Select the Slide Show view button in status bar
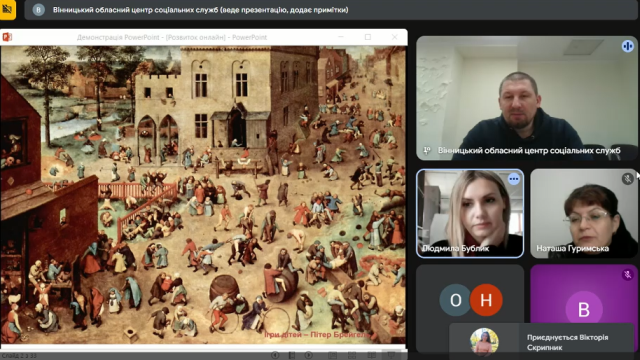Viewport: 640px width, 360px height. 391,356
